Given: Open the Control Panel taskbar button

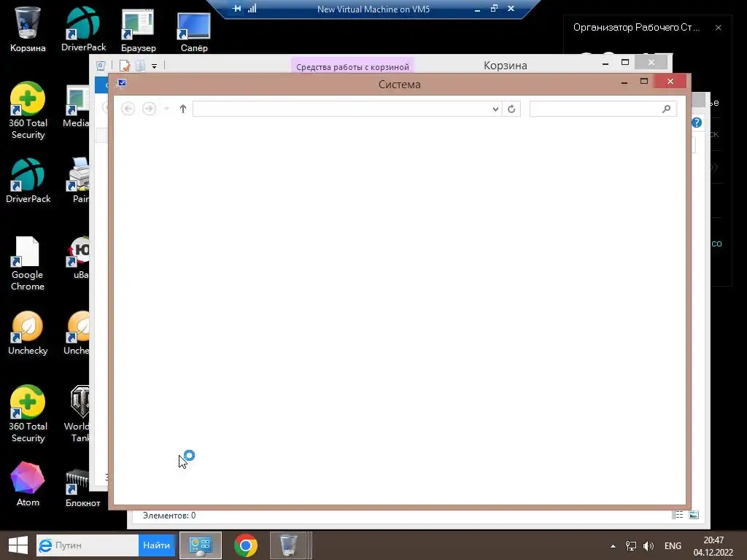Looking at the screenshot, I should [201, 545].
